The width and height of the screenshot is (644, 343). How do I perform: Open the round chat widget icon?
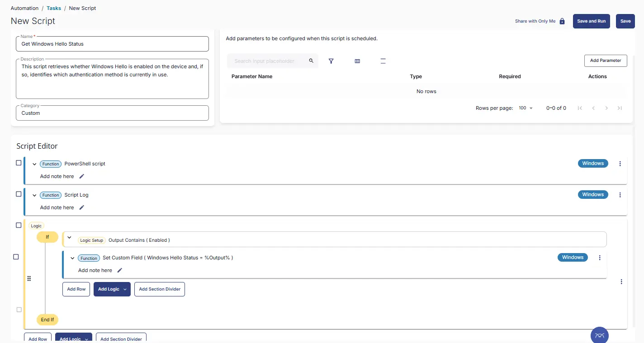point(599,335)
